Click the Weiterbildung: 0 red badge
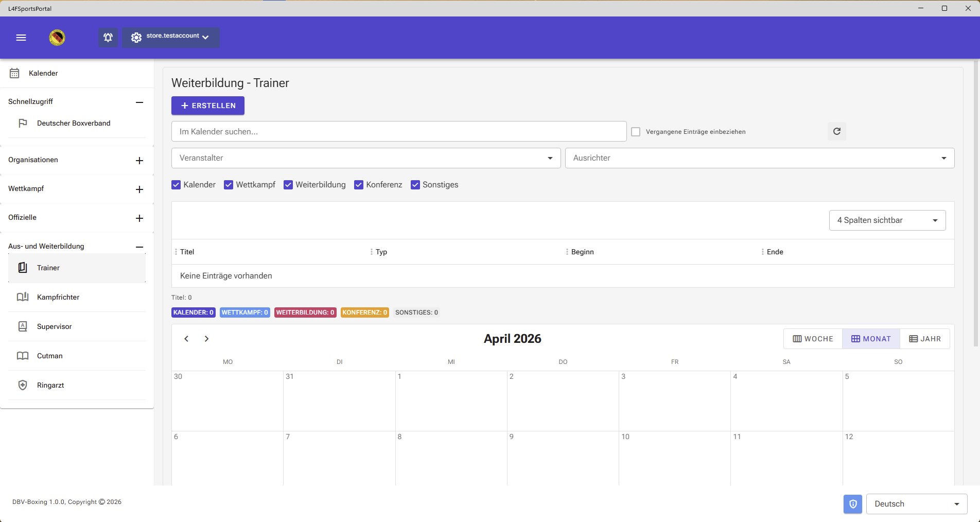 click(305, 312)
